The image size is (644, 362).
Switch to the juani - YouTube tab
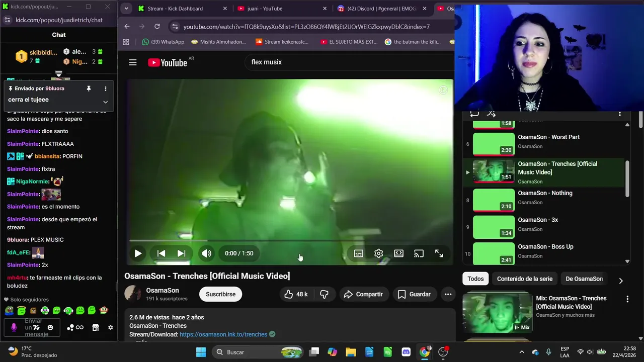(282, 9)
